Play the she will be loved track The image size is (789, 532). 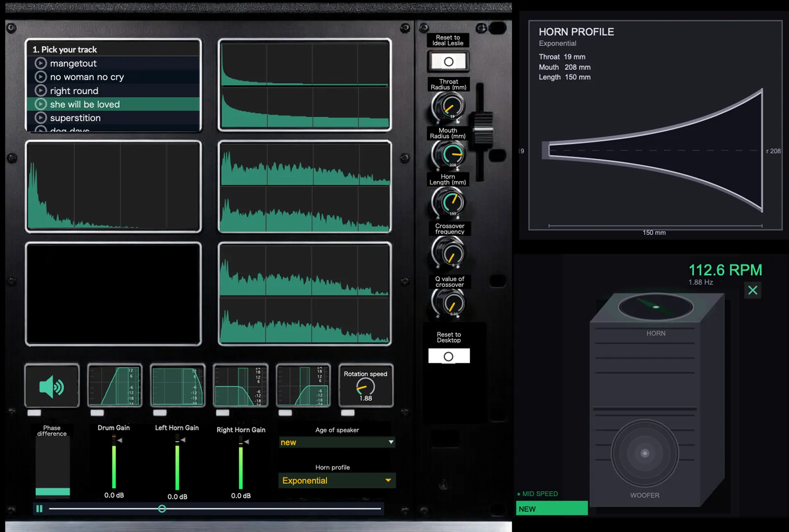(41, 104)
